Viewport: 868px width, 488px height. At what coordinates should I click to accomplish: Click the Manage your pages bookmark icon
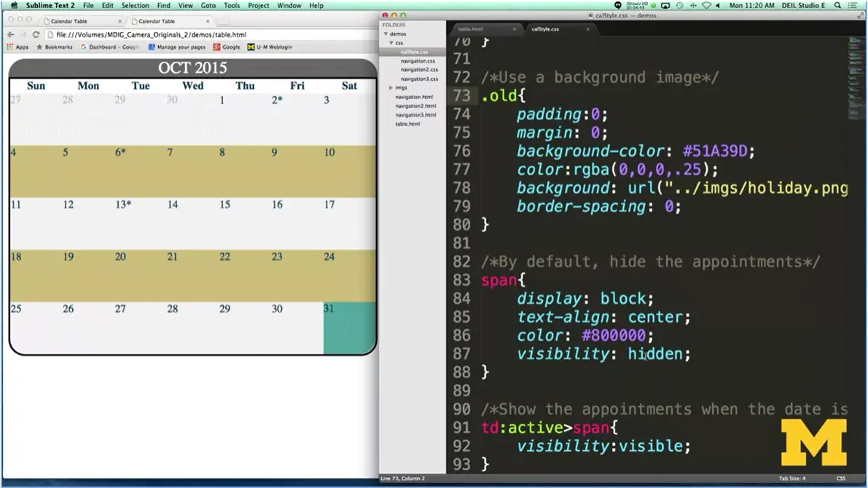coord(151,47)
